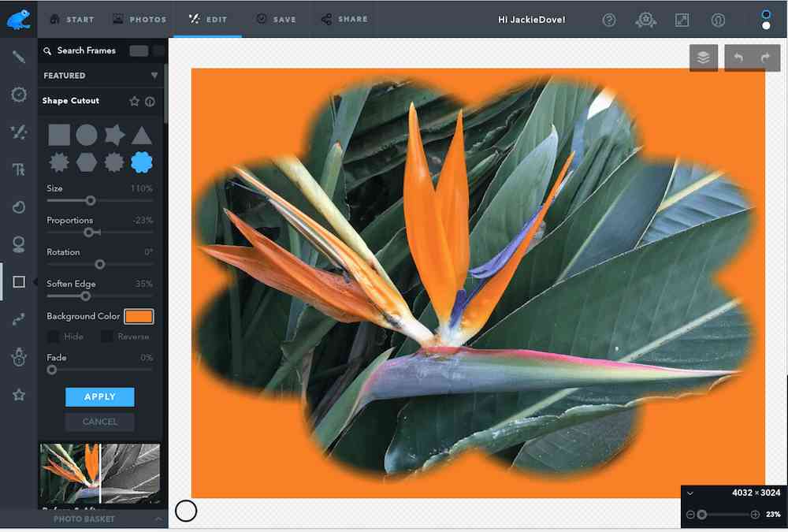
Task: Open the settings gear icon
Action: pyautogui.click(x=646, y=20)
